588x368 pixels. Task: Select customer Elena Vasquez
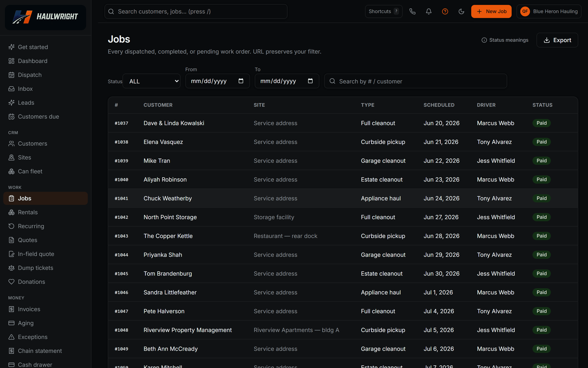coord(163,142)
